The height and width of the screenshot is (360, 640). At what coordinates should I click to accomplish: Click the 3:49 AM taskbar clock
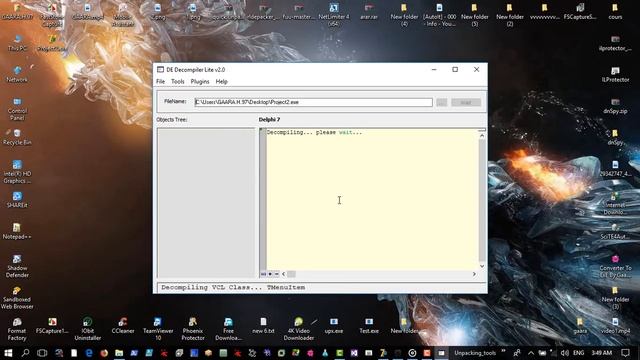tap(602, 353)
